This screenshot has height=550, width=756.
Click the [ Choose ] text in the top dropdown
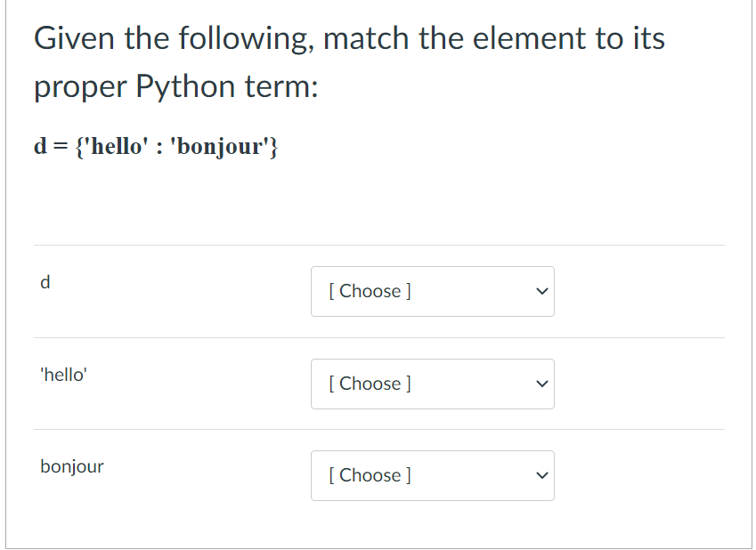tap(369, 291)
